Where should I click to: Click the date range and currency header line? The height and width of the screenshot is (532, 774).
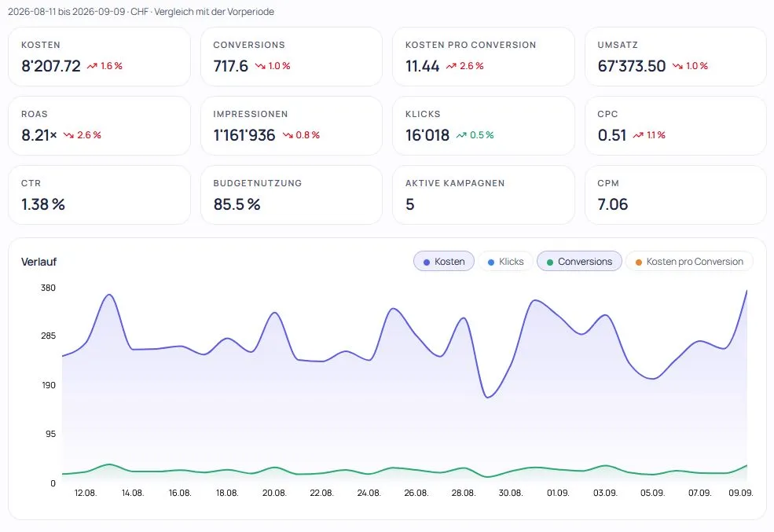pyautogui.click(x=141, y=12)
